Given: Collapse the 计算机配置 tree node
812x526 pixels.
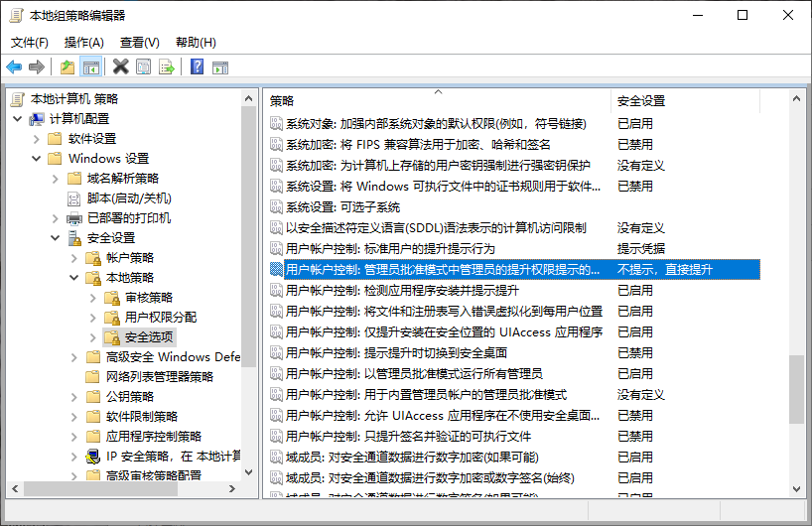Looking at the screenshot, I should pyautogui.click(x=18, y=119).
